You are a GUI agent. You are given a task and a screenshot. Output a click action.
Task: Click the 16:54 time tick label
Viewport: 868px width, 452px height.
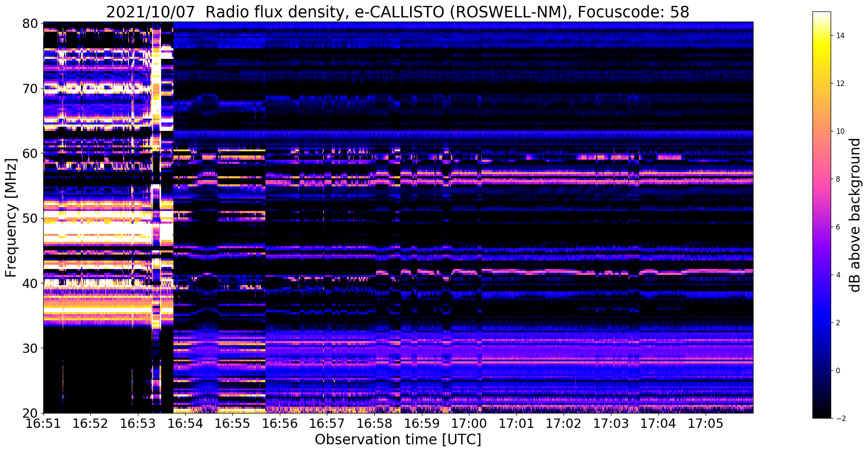(x=185, y=423)
